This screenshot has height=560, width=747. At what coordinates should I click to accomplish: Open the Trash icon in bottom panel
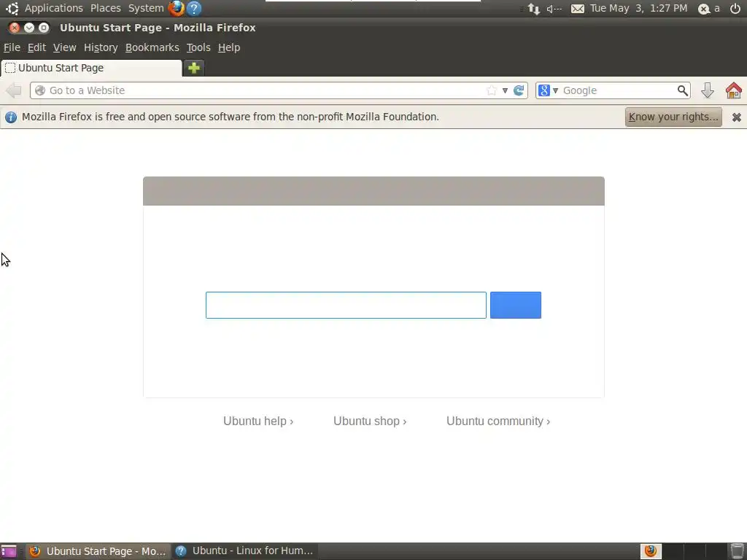[x=738, y=551]
